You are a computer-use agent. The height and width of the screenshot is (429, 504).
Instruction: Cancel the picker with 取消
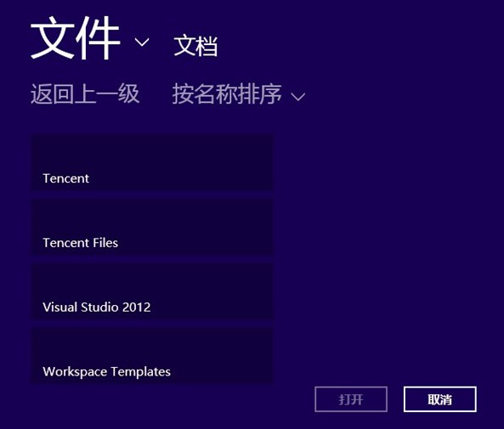(x=439, y=399)
